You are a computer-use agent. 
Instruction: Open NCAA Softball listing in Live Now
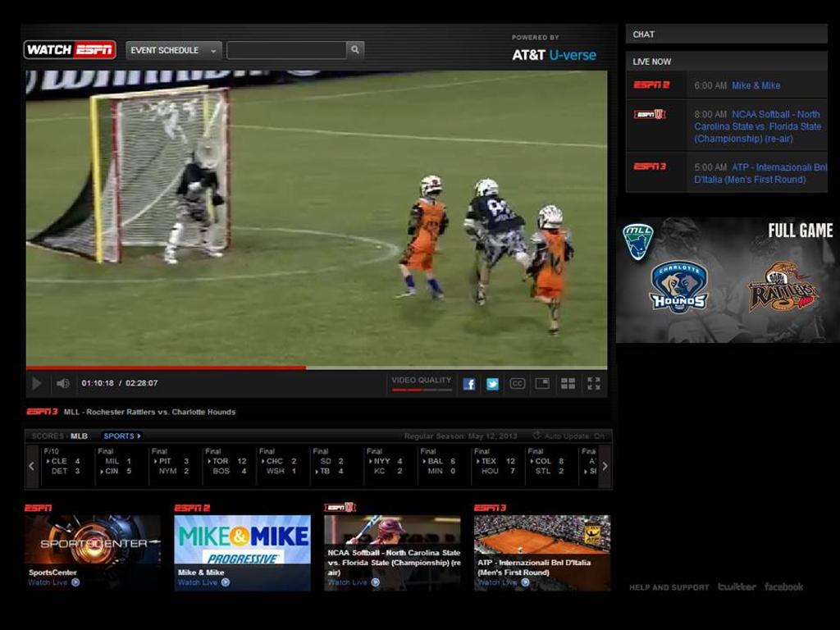tap(757, 126)
